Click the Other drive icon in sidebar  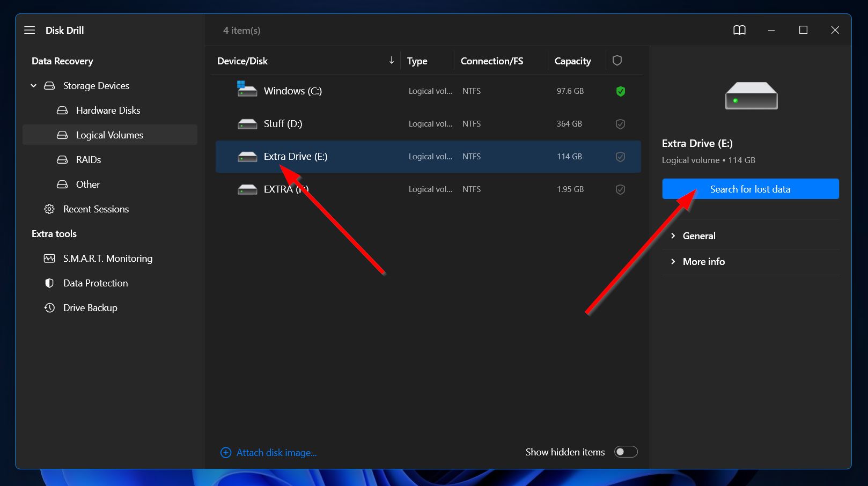pos(62,184)
